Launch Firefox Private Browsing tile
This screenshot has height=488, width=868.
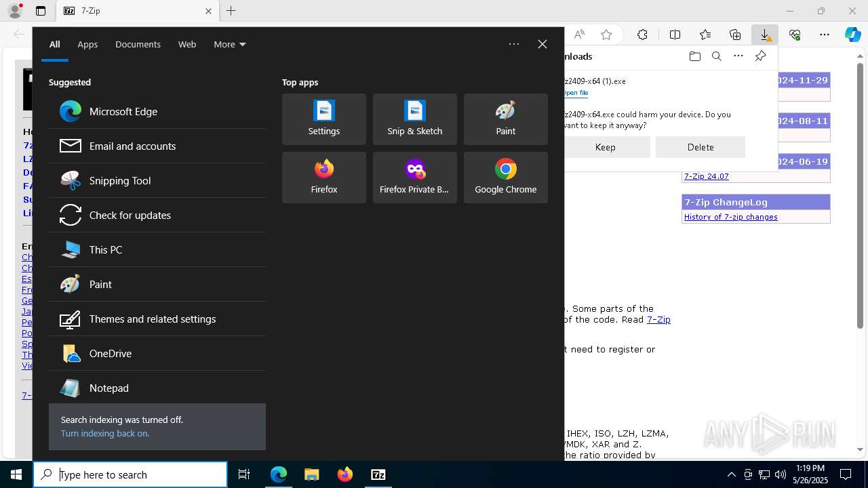[415, 178]
